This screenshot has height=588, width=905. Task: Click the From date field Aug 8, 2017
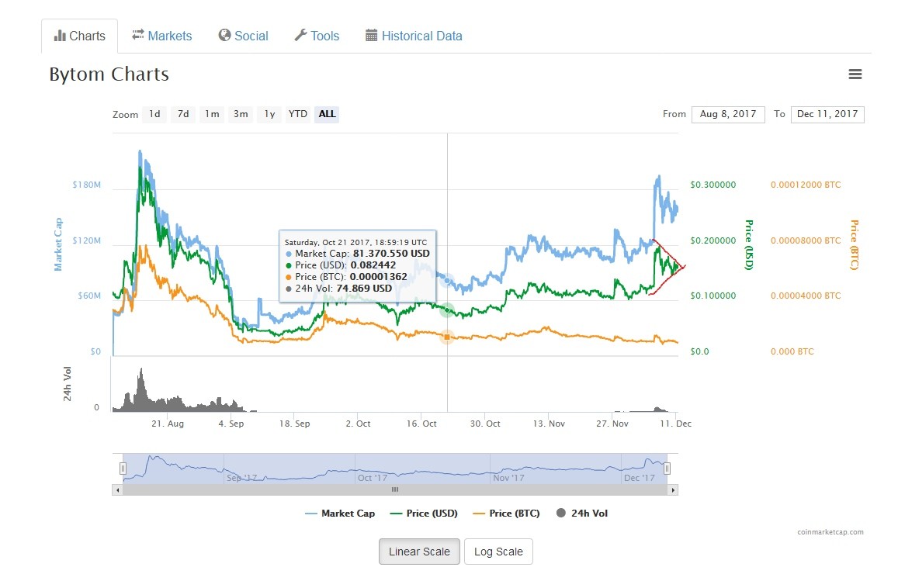pyautogui.click(x=728, y=114)
